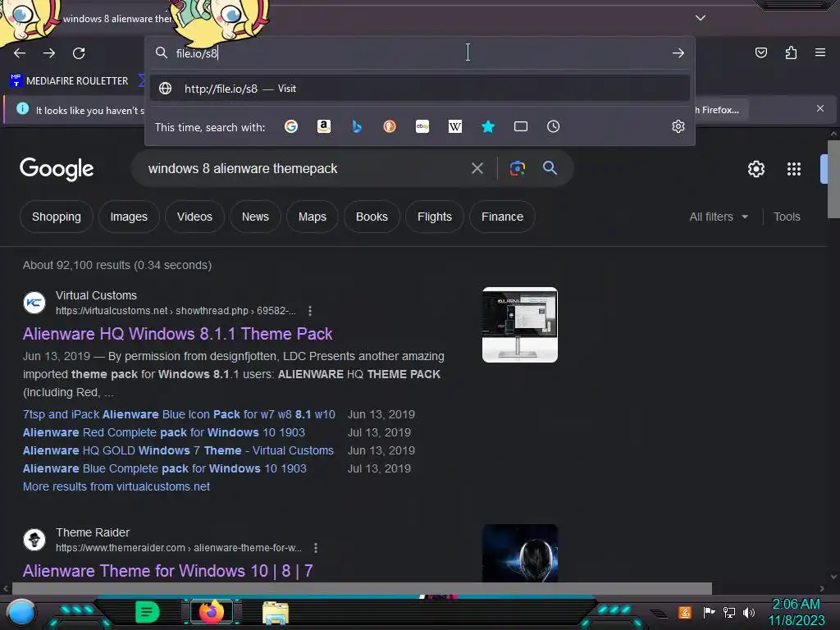
Task: Search this time with eBay icon
Action: 422,126
